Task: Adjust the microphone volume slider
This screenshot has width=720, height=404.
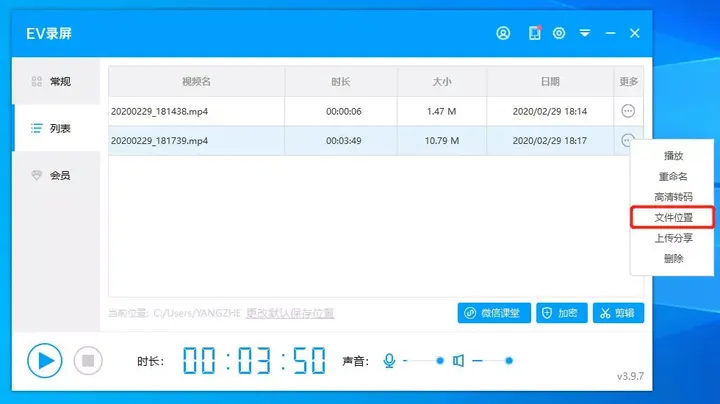Action: pos(439,360)
